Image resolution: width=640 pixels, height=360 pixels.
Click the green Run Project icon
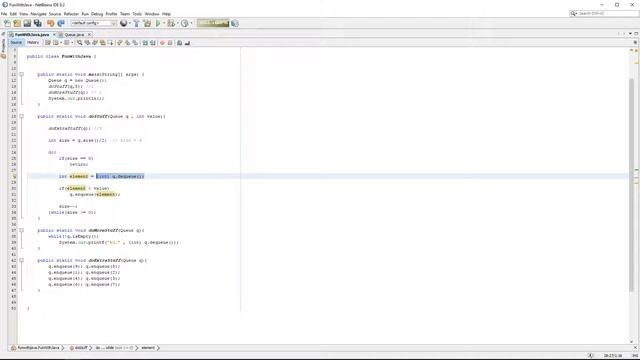pos(158,24)
